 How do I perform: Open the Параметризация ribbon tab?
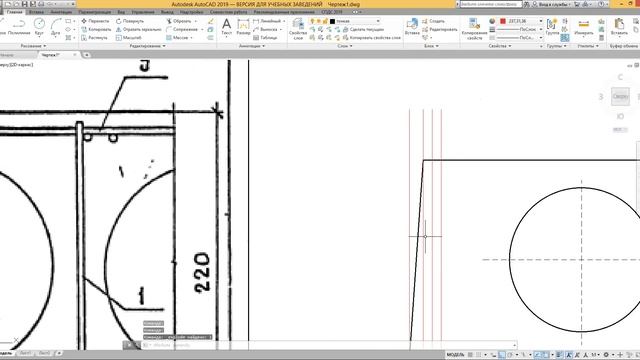coord(95,12)
